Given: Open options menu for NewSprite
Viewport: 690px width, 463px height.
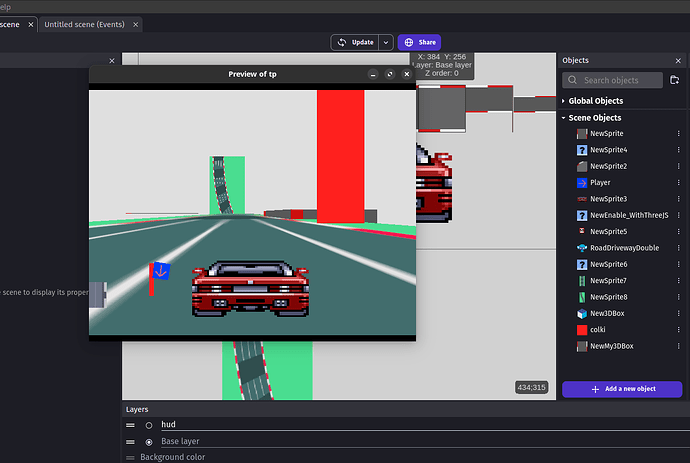Looking at the screenshot, I should click(678, 133).
